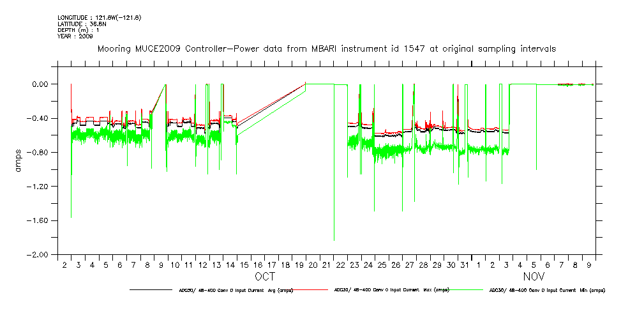This screenshot has height=322, width=644.
Task: Click the red Max legend line
Action: click(308, 289)
